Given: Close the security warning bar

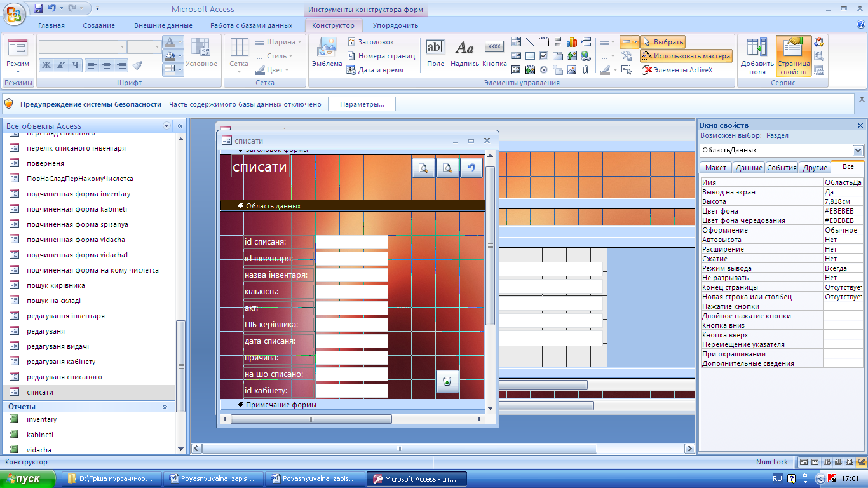Looking at the screenshot, I should pyautogui.click(x=862, y=99).
